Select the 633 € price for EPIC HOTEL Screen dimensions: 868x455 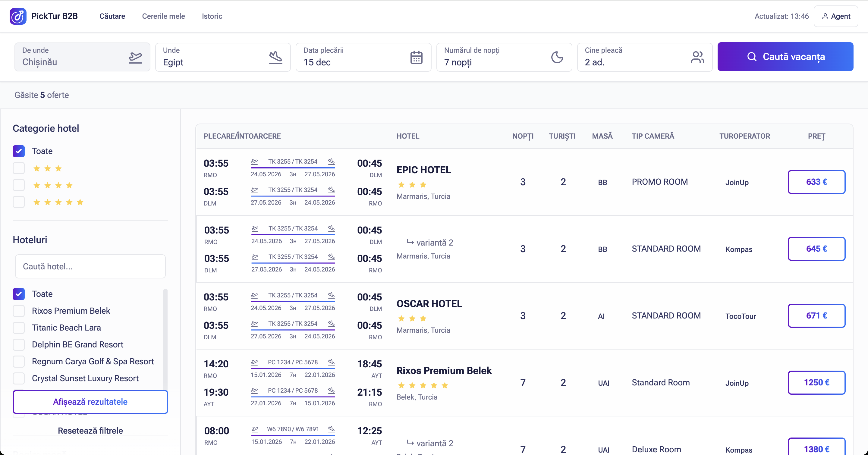pyautogui.click(x=816, y=182)
